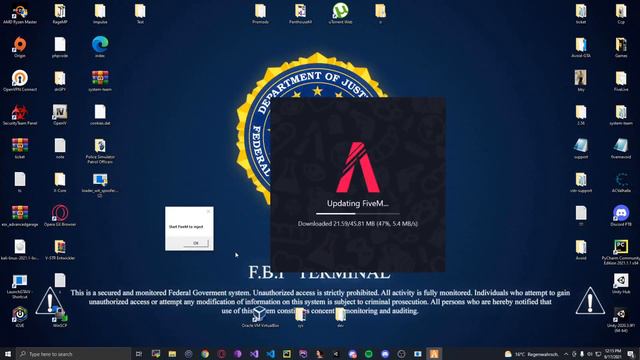Launch Discord PTB from the desktop
The image size is (640, 360).
click(x=621, y=216)
